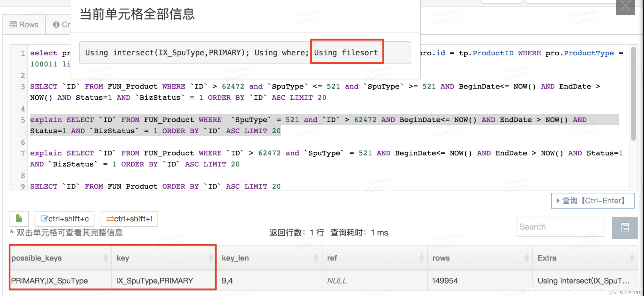Click the green file export icon
This screenshot has height=296, width=644.
coord(19,218)
